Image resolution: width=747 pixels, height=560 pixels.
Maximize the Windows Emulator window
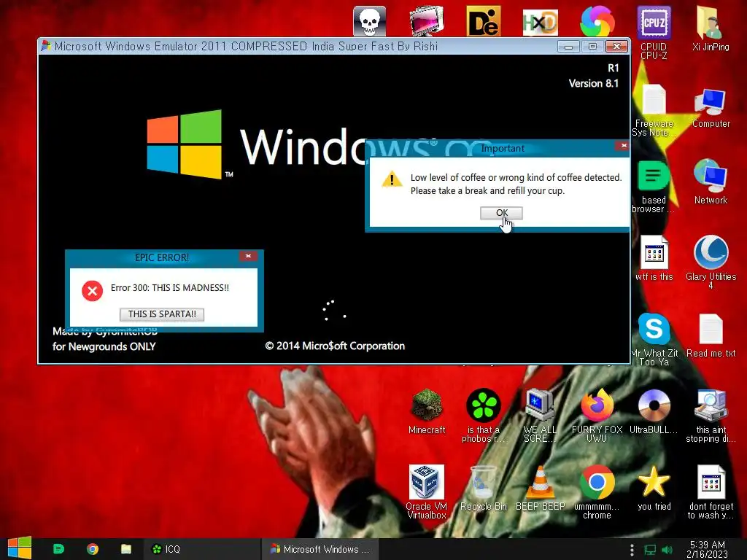592,46
